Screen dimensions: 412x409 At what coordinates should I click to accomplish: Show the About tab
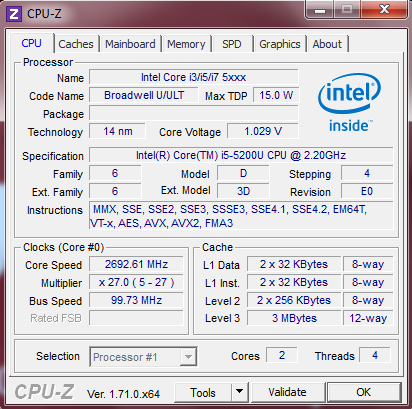tap(327, 44)
